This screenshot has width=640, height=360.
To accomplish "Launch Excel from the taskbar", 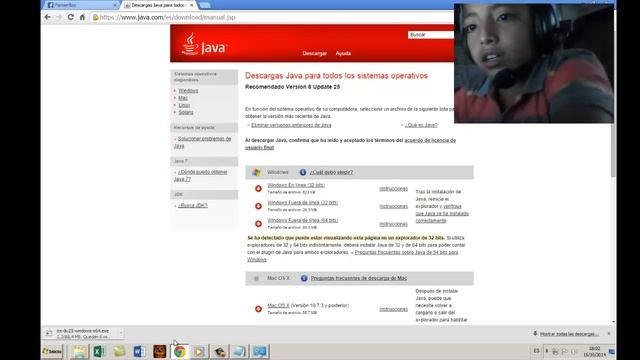I will (x=99, y=351).
